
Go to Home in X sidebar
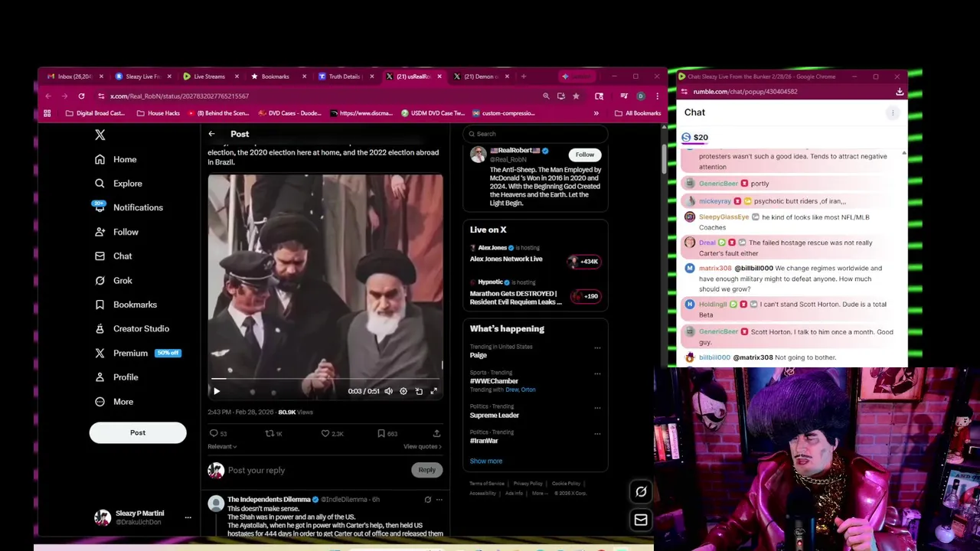(116, 159)
